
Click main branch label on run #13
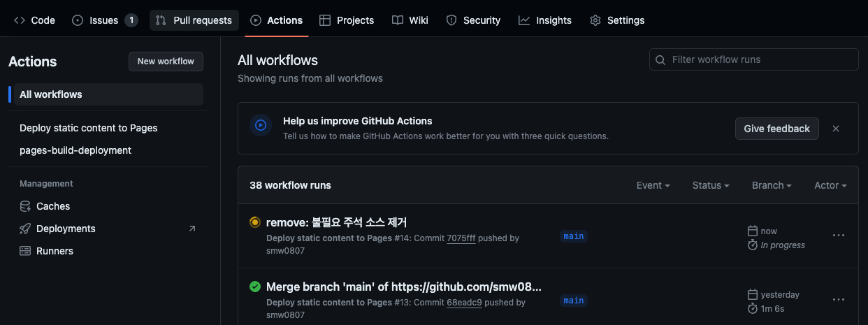[574, 301]
